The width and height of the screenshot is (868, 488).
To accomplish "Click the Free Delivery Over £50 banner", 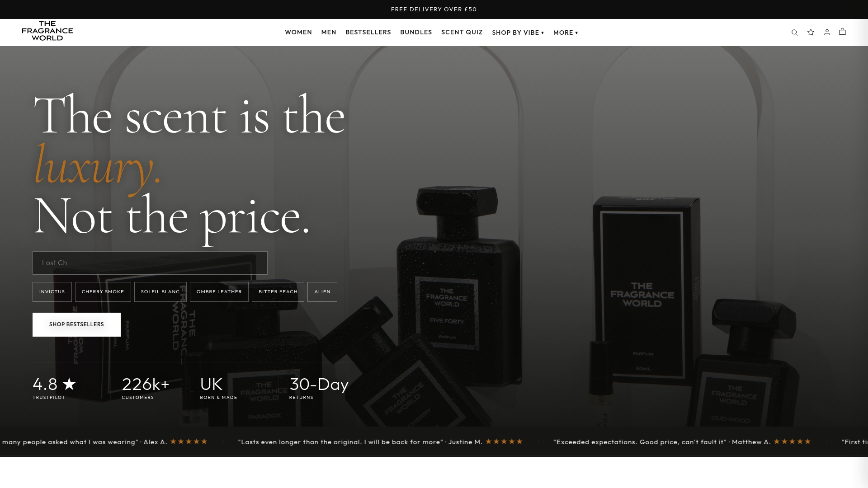I will point(434,9).
